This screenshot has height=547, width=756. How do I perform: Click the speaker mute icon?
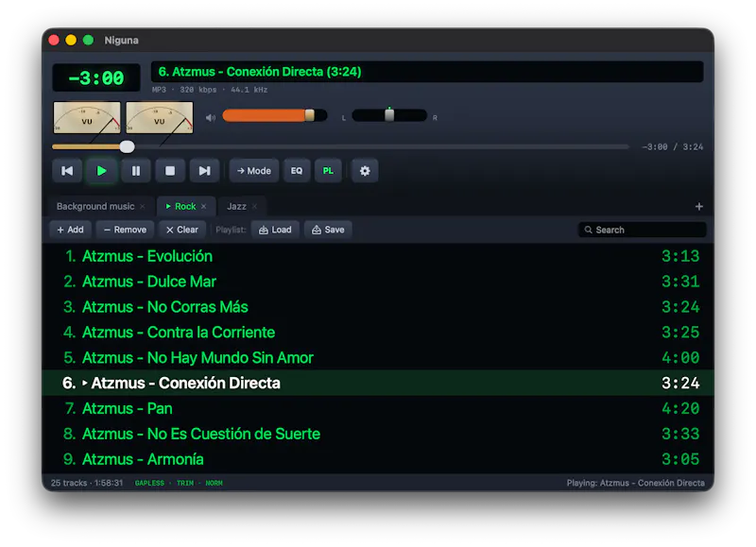[211, 117]
